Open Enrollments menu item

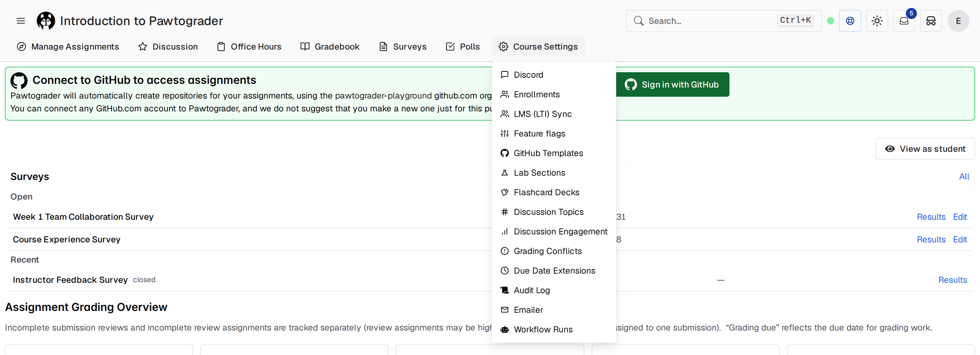[554, 94]
